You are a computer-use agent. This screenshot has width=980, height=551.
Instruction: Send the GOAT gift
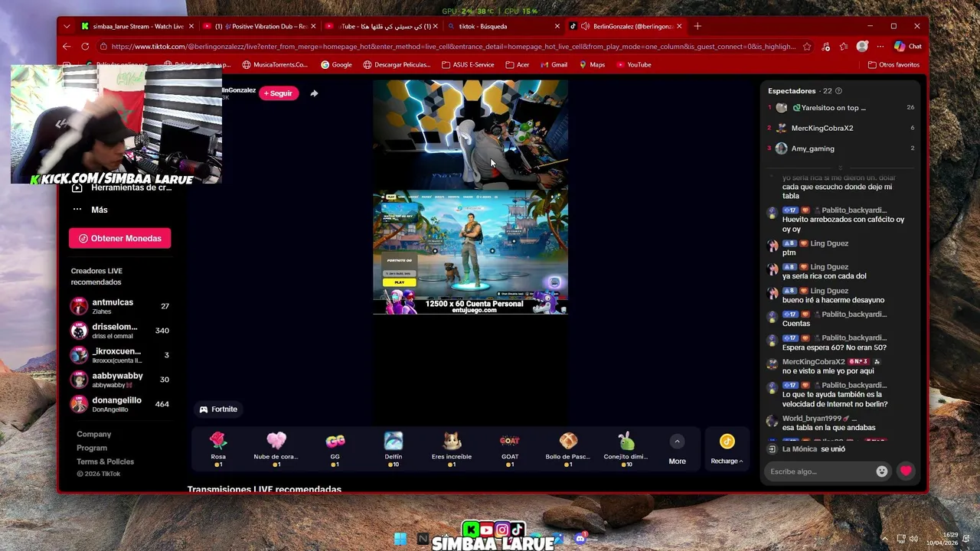[510, 449]
